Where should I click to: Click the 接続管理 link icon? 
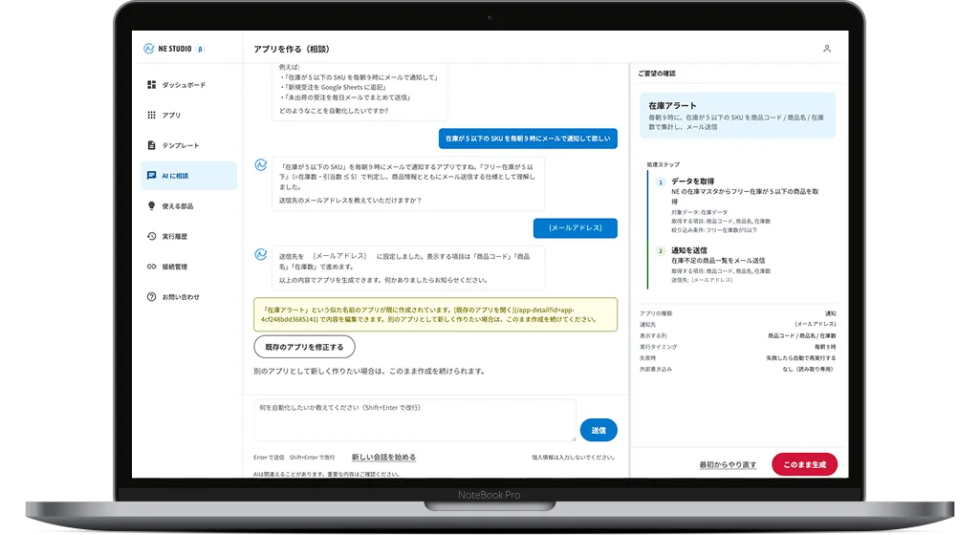[151, 267]
